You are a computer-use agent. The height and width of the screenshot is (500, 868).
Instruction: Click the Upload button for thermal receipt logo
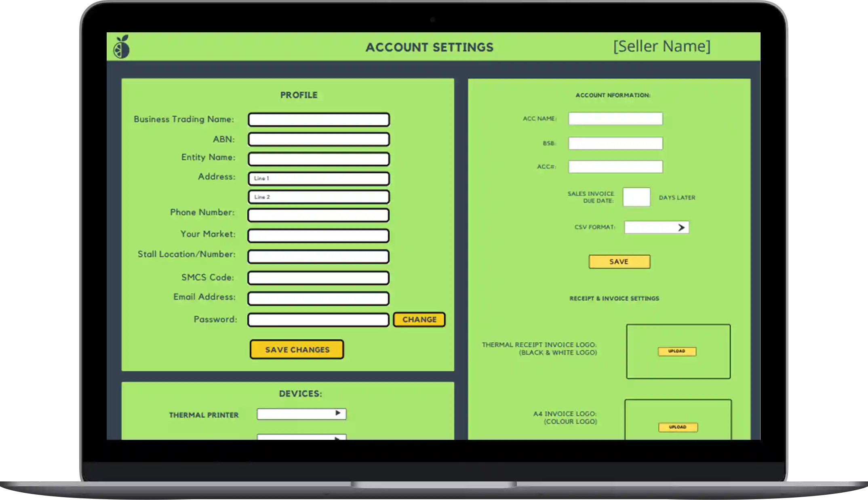click(x=676, y=351)
